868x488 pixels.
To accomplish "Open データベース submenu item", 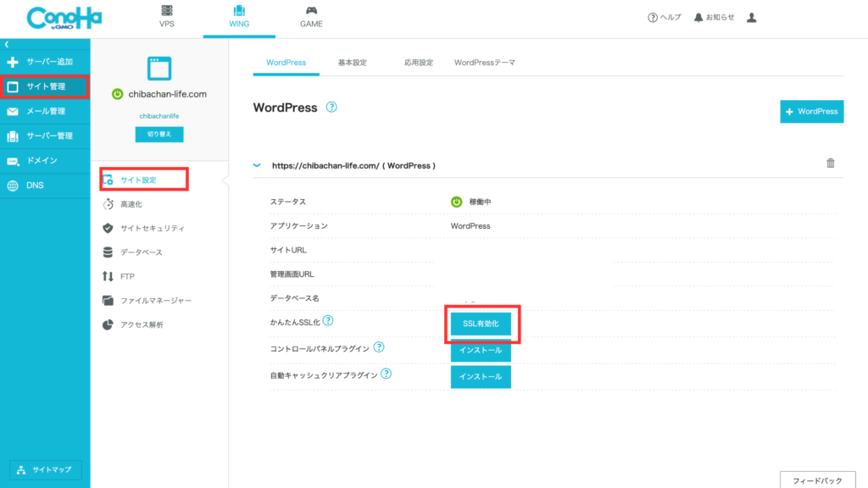I will tap(133, 252).
